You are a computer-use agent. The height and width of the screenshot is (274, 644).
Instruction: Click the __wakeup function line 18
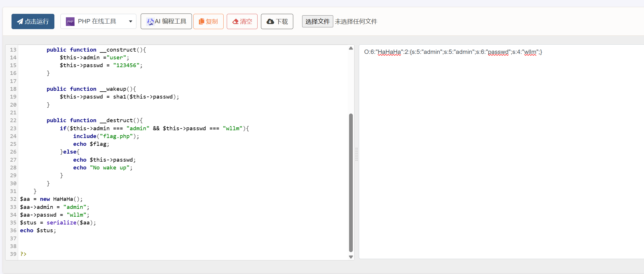(x=91, y=89)
